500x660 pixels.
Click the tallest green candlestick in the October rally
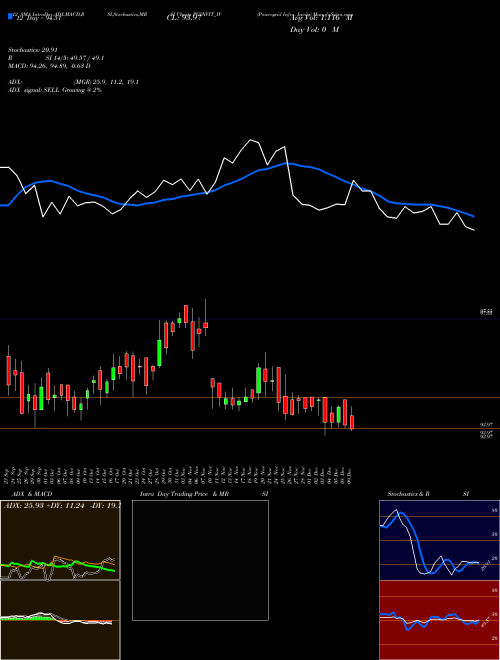160,353
